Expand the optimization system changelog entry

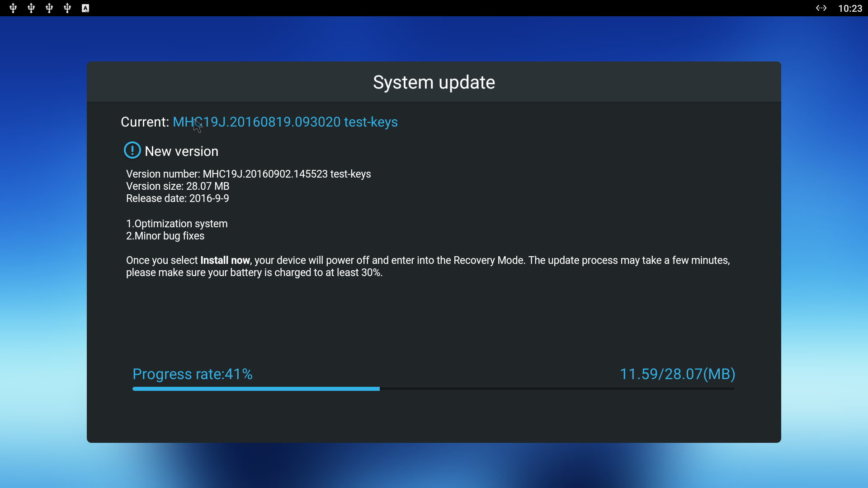point(176,224)
